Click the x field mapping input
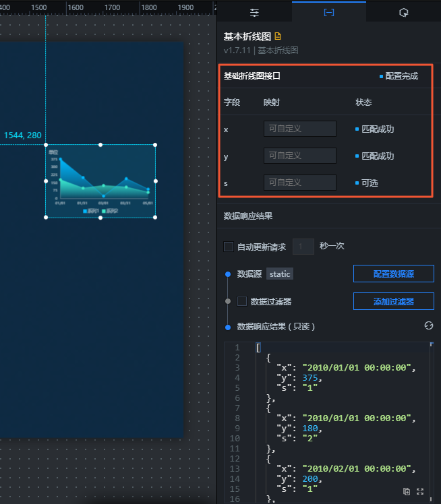 click(x=300, y=129)
